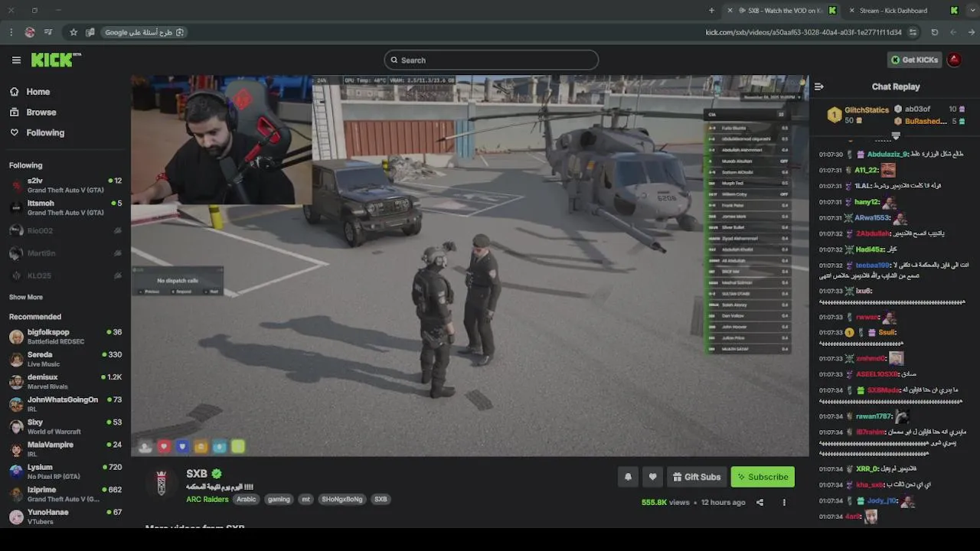Click chat username Jody_j10

[882, 500]
